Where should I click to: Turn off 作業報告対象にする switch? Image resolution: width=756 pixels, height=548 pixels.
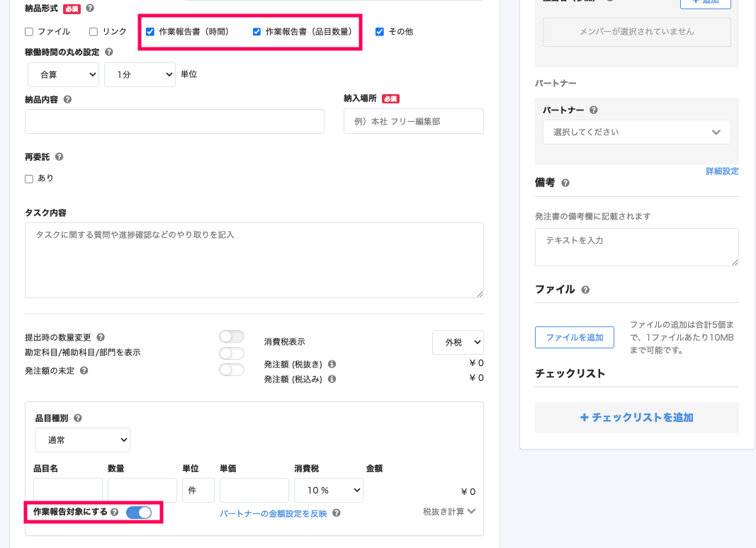point(139,513)
